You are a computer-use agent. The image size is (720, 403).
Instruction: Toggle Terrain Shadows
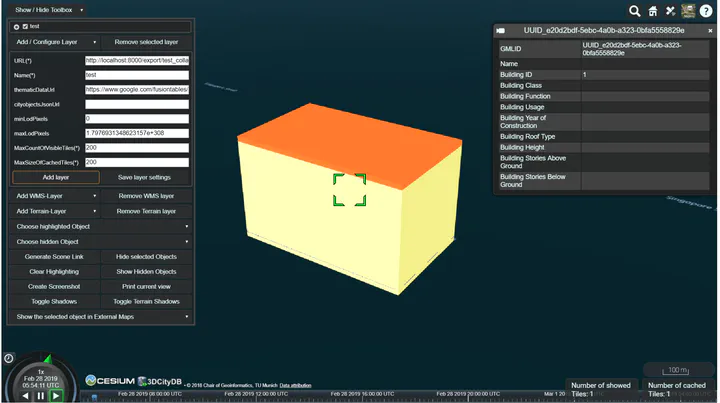pyautogui.click(x=146, y=301)
